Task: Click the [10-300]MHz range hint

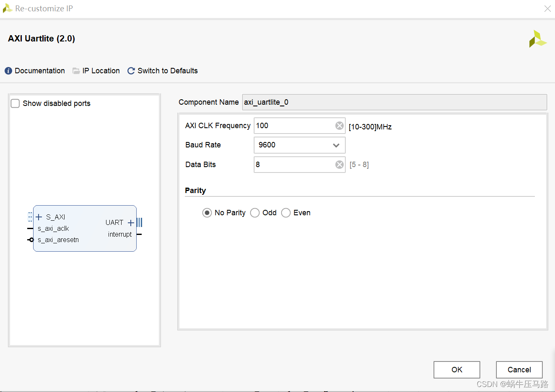Action: [370, 127]
